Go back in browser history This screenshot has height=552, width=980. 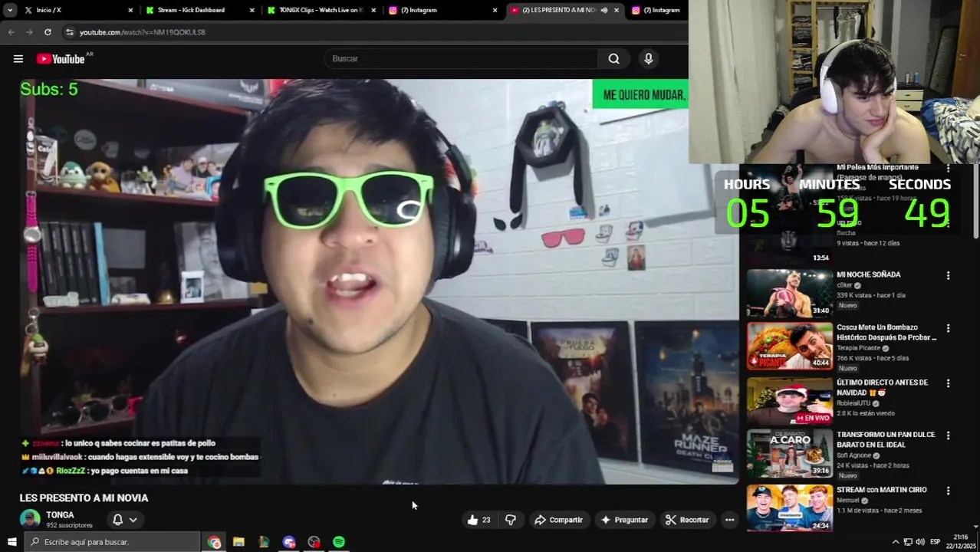pos(11,32)
